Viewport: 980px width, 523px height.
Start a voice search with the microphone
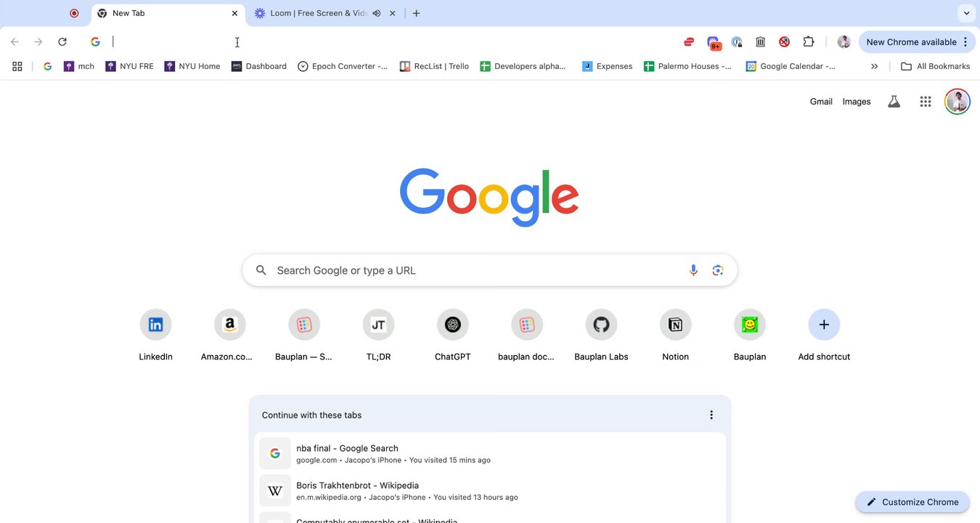click(693, 270)
